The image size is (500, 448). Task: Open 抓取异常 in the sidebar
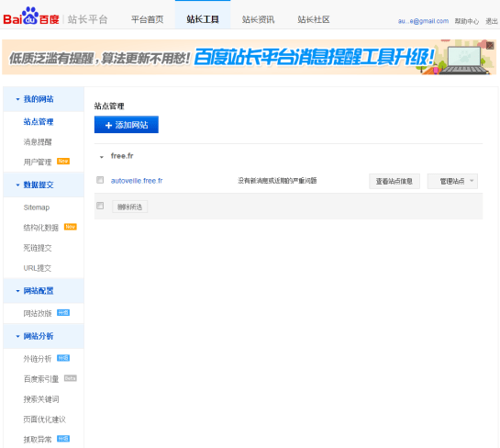coord(38,440)
